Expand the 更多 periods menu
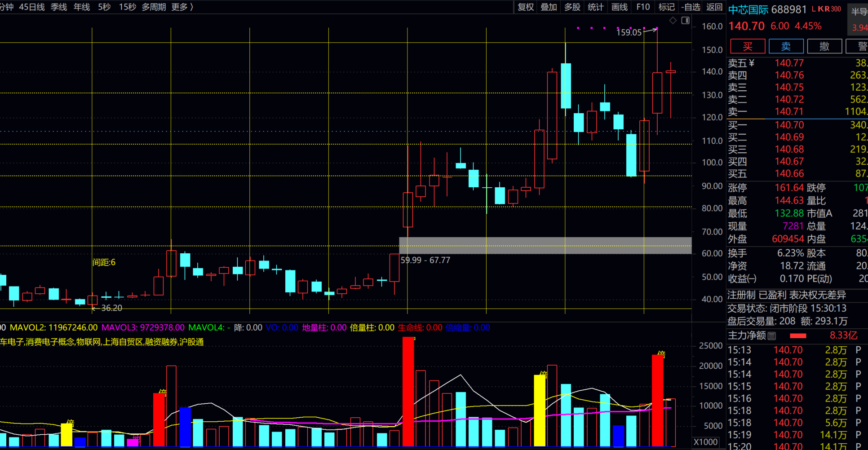This screenshot has width=868, height=450. pos(182,7)
